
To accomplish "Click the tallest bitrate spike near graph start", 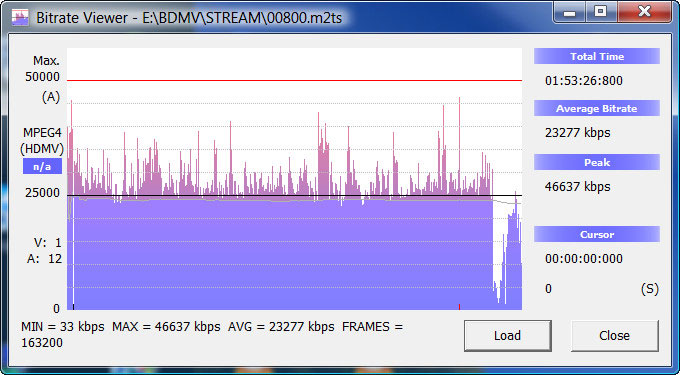I will 71,130.
